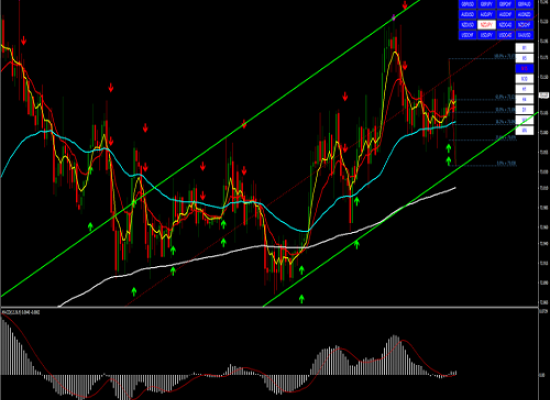Choose the NZDCAD symbol button
550x400 pixels.
[x=505, y=25]
